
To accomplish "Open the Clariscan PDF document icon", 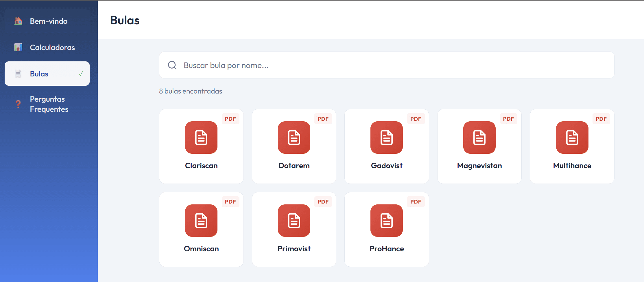I will pos(201,138).
